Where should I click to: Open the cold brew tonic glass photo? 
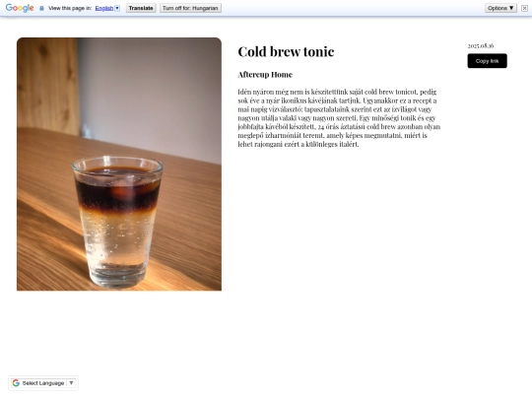point(119,165)
